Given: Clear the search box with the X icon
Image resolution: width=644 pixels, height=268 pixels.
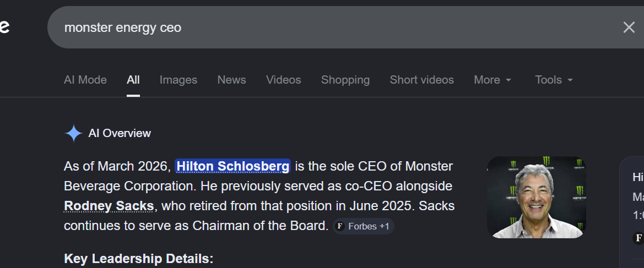Looking at the screenshot, I should pyautogui.click(x=629, y=28).
